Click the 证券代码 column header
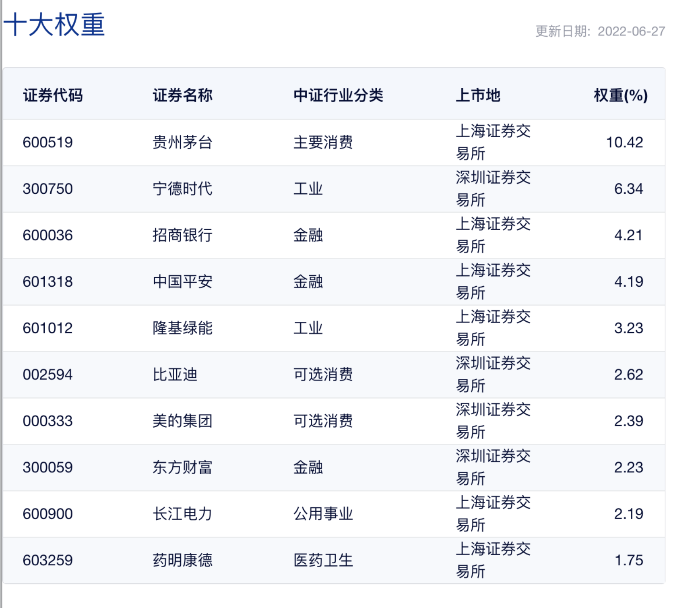The image size is (700, 608). (53, 95)
